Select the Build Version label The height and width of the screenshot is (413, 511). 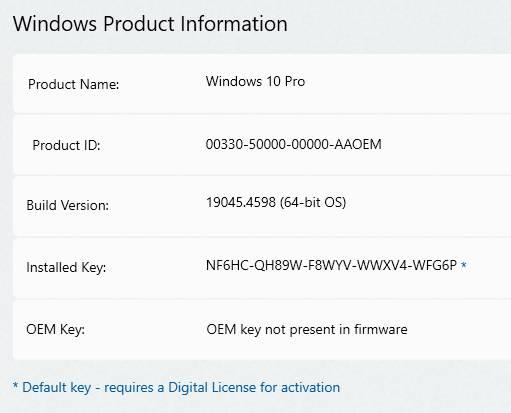point(68,205)
